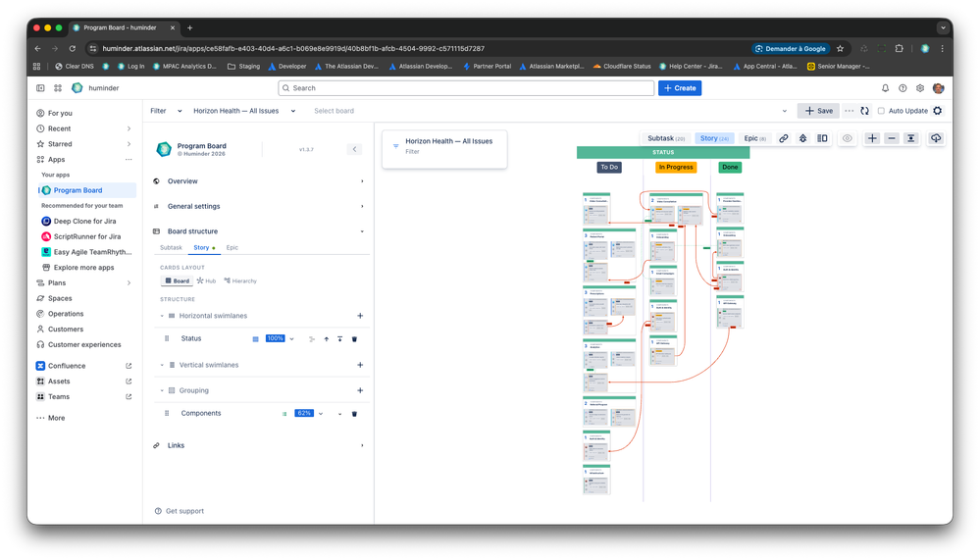Expand General settings section
980x560 pixels.
(x=259, y=206)
